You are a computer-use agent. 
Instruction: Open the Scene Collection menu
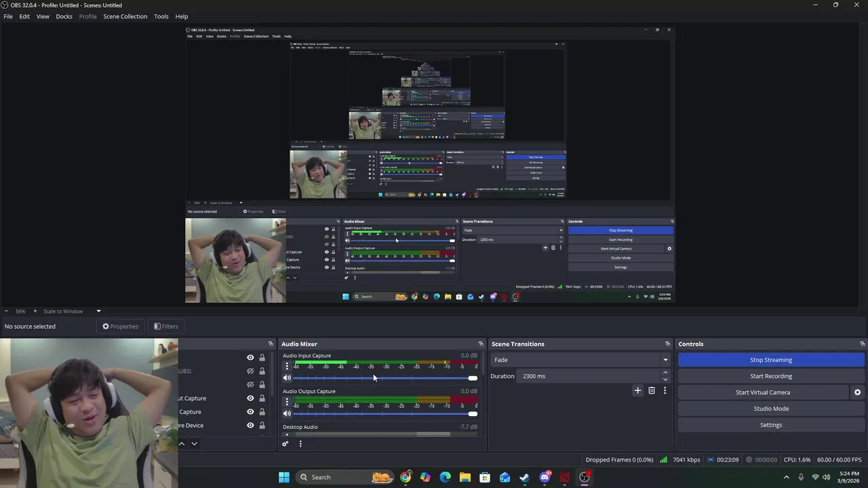(125, 16)
